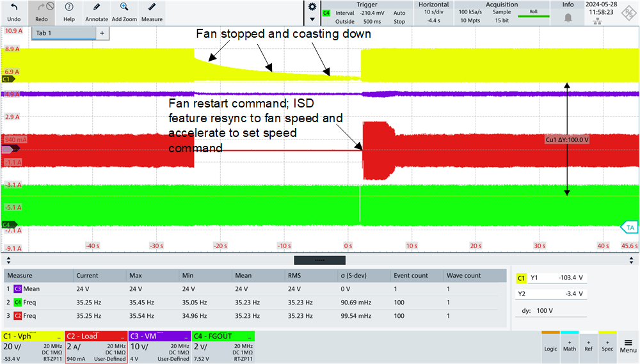The image size is (640, 364).
Task: Expand toolbar arrow below gear icon
Action: [312, 19]
